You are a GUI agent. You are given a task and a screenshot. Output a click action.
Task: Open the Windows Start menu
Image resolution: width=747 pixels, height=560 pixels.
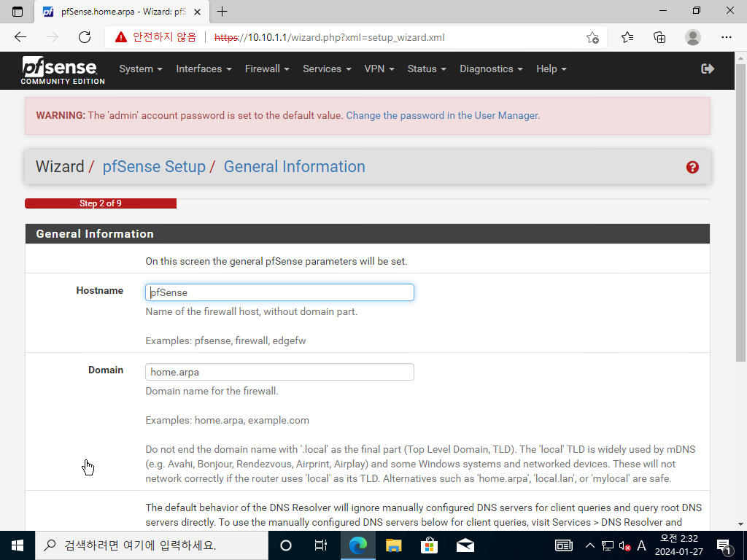(x=18, y=545)
